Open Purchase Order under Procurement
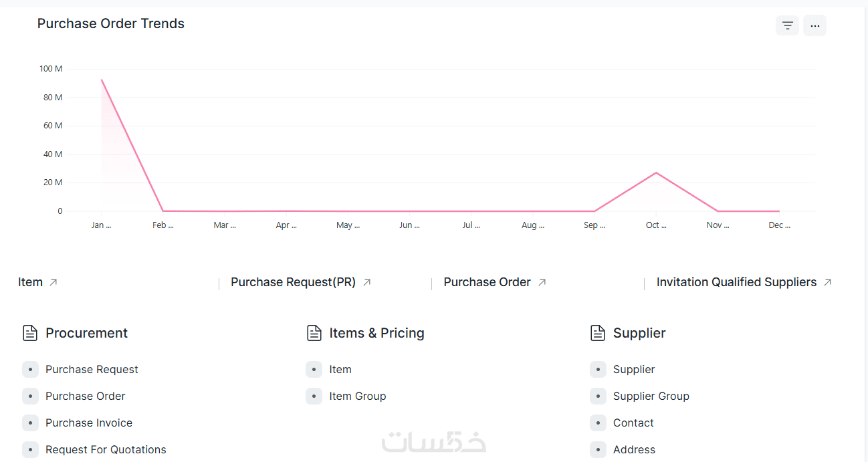Image resolution: width=868 pixels, height=462 pixels. click(x=85, y=396)
